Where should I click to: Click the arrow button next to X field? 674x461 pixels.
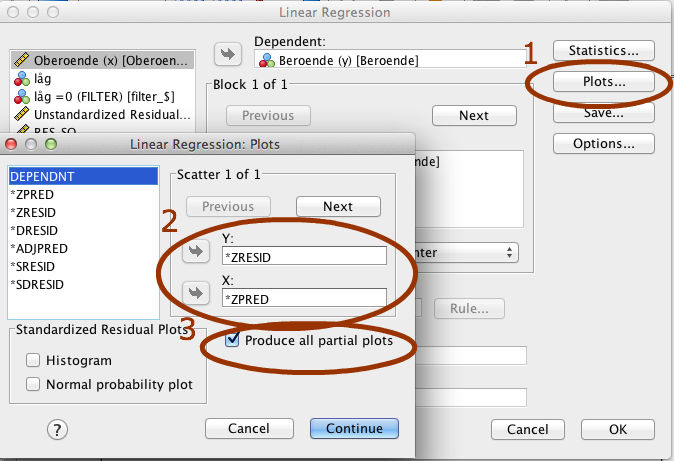tap(195, 294)
